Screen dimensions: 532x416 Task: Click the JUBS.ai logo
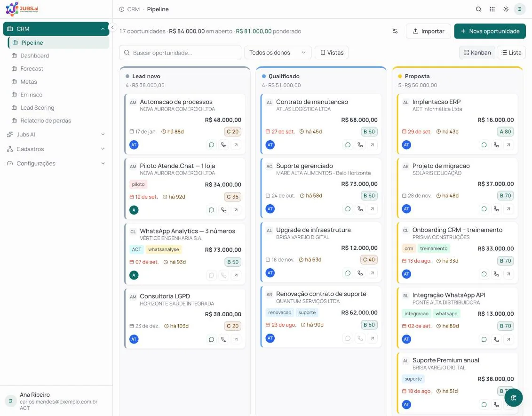[x=22, y=9]
